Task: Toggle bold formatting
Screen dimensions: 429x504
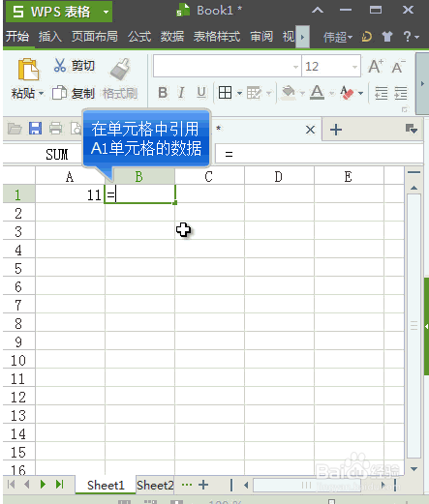Action: 163,93
